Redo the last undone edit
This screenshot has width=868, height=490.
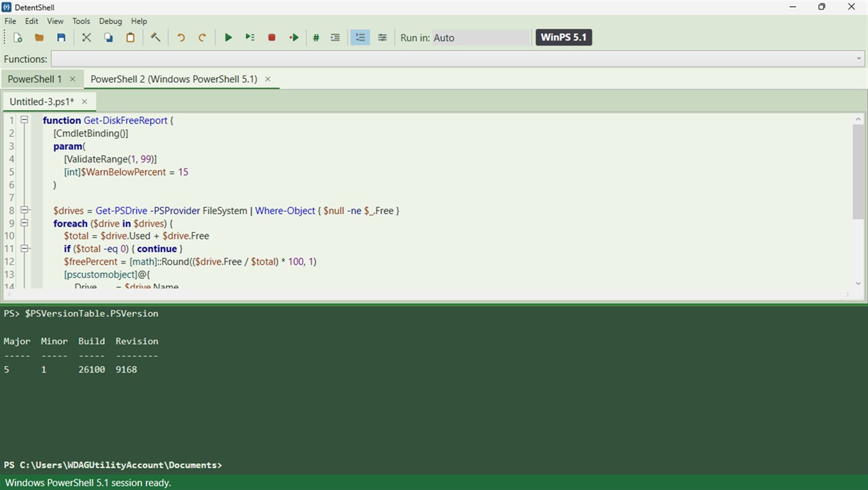click(203, 37)
